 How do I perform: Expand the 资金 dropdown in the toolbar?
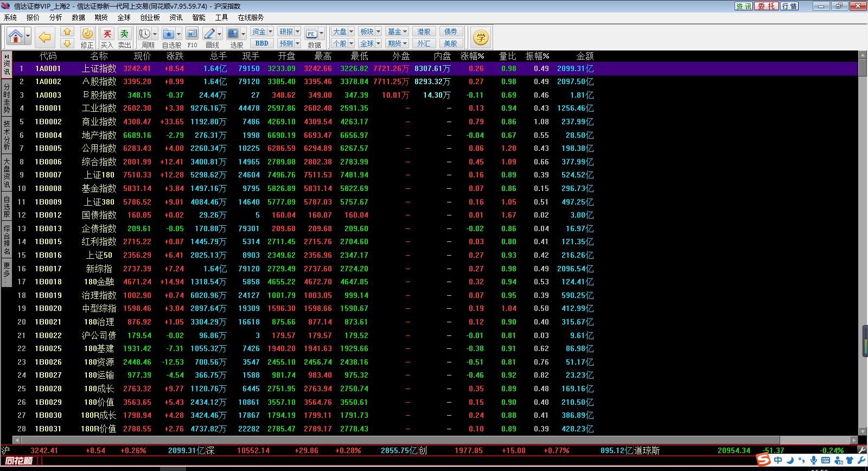coord(270,31)
